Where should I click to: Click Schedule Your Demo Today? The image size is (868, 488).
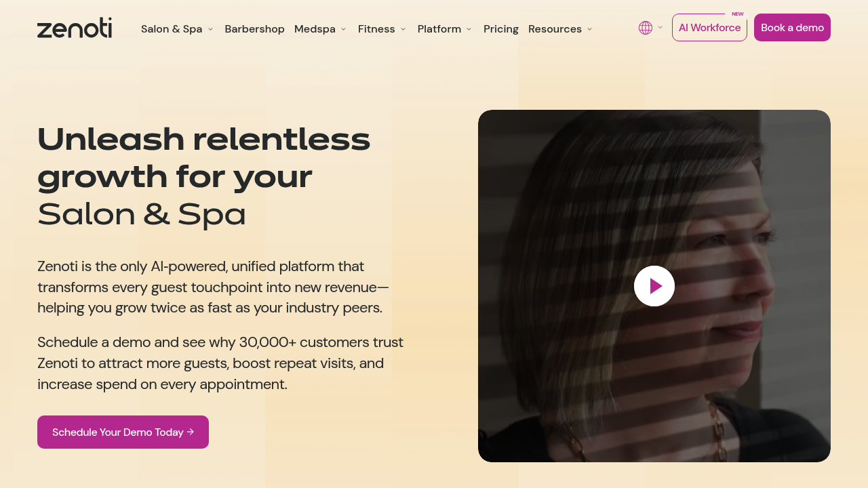point(123,432)
